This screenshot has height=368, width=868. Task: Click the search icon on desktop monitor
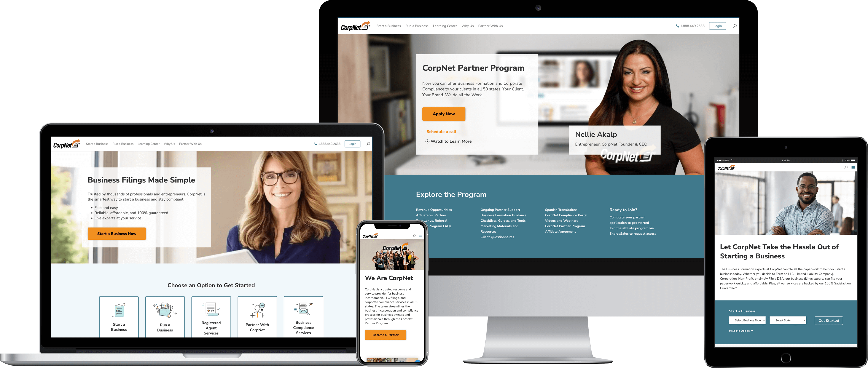point(733,25)
